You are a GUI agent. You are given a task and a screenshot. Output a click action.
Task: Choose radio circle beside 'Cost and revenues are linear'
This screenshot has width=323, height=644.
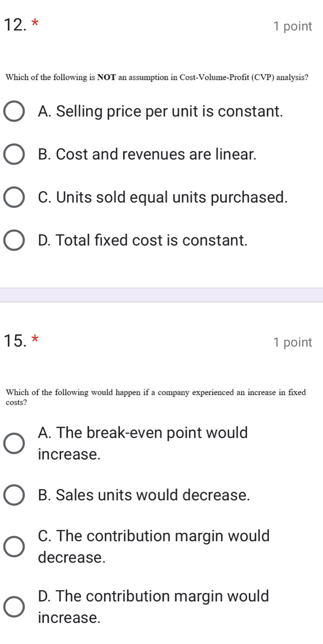click(14, 155)
